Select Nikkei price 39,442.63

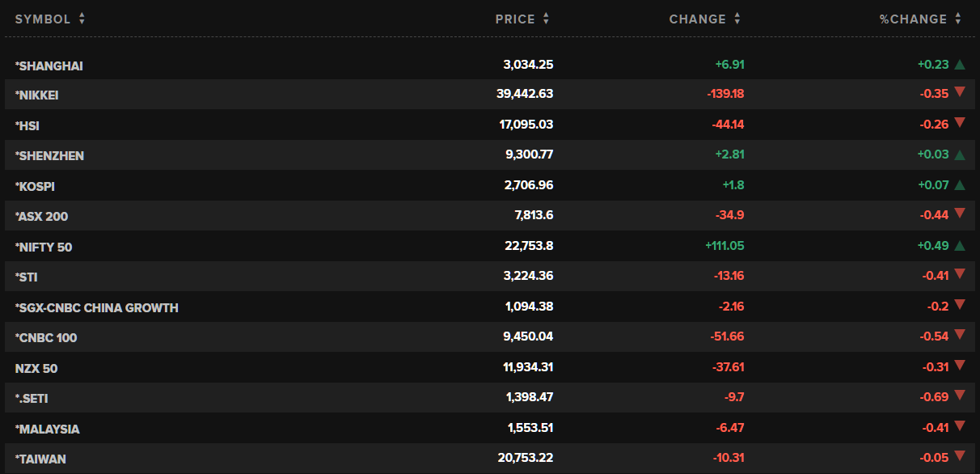point(525,94)
